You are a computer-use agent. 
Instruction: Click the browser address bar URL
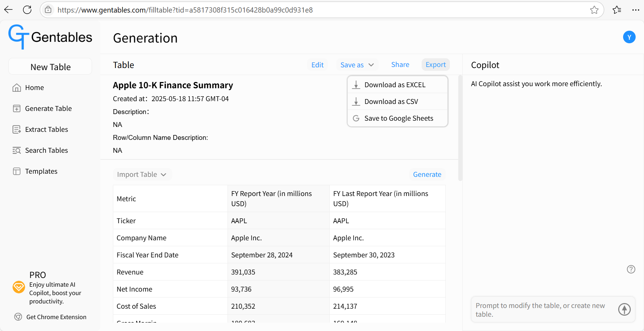185,10
